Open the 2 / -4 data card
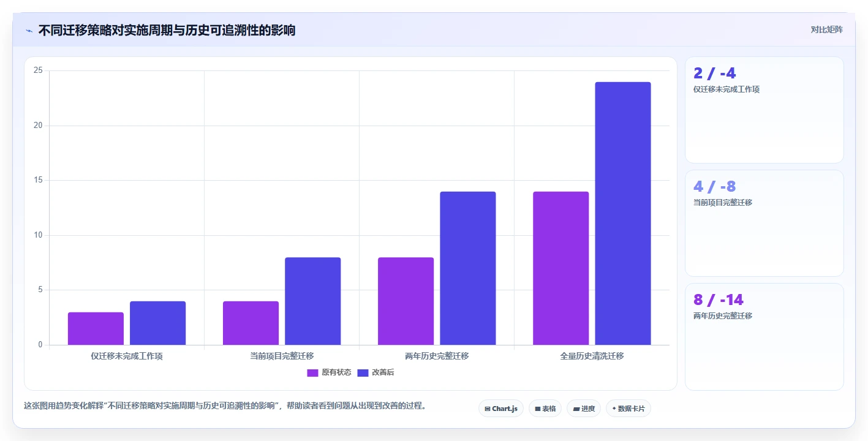The width and height of the screenshot is (868, 441). tap(764, 110)
